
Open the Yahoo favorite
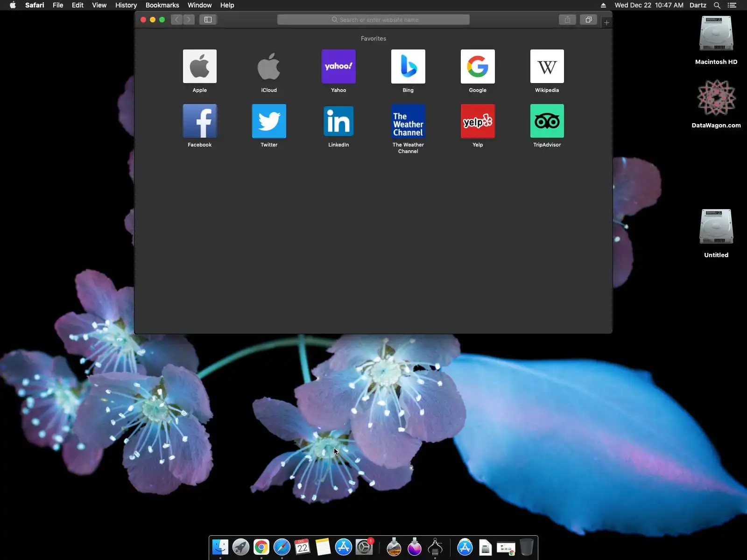pyautogui.click(x=338, y=66)
